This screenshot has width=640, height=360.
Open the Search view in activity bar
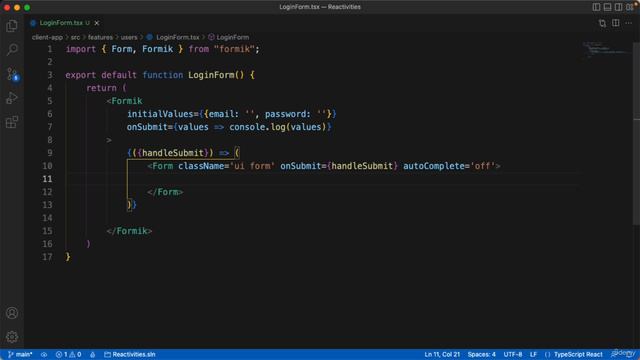point(12,50)
